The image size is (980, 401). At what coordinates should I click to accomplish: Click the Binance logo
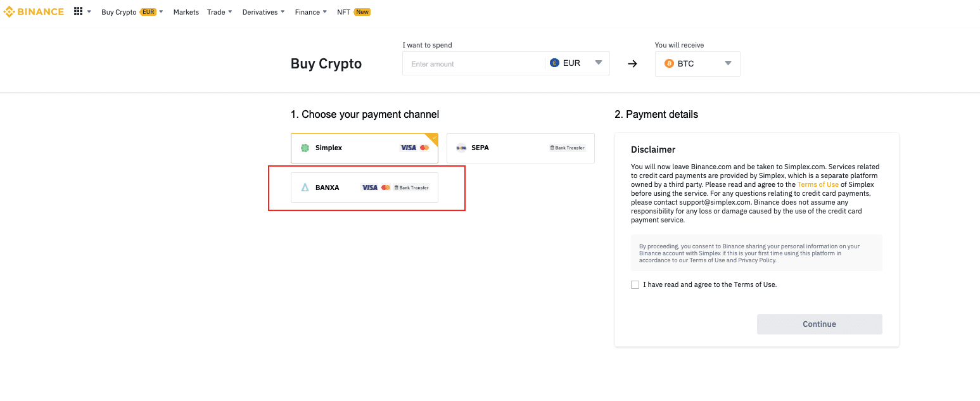tap(34, 11)
